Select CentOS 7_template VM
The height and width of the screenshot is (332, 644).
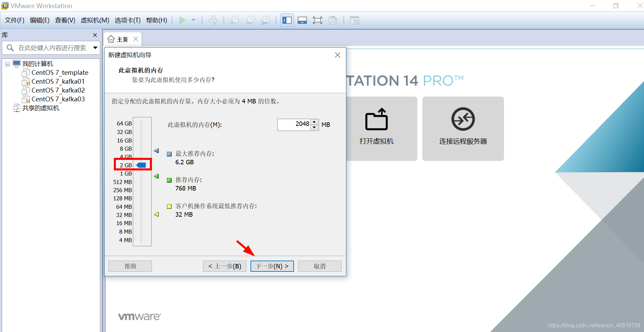(60, 72)
